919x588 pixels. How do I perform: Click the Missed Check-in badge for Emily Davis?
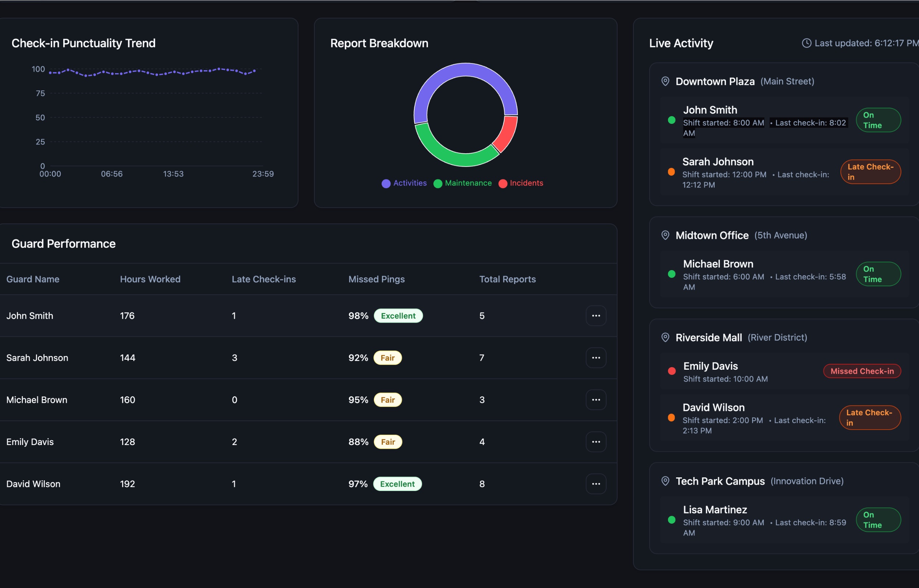pyautogui.click(x=862, y=371)
